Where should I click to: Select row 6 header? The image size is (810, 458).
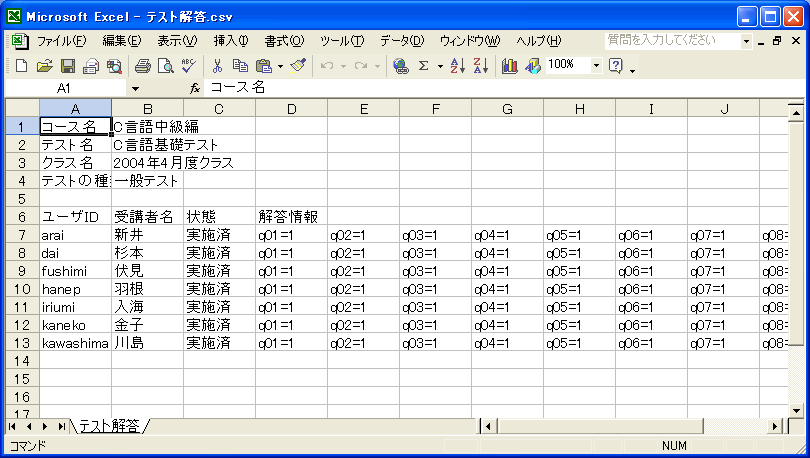tap(22, 217)
